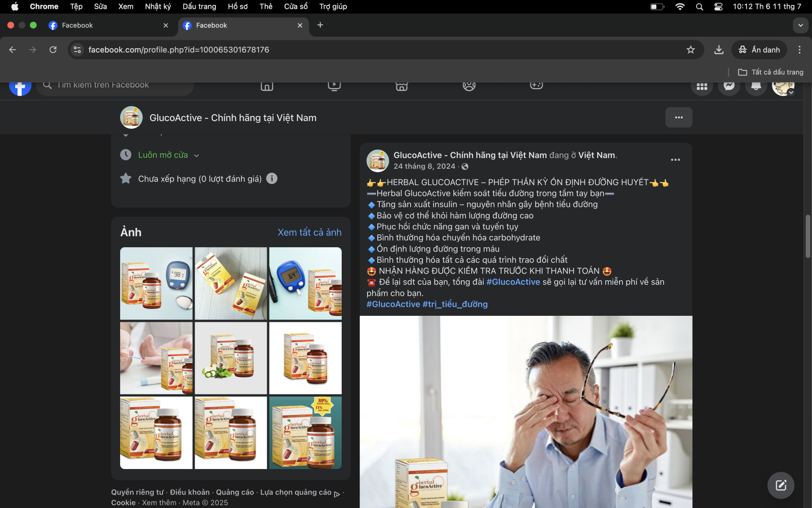Open the Facebook Watch video icon
The height and width of the screenshot is (508, 812).
click(334, 86)
